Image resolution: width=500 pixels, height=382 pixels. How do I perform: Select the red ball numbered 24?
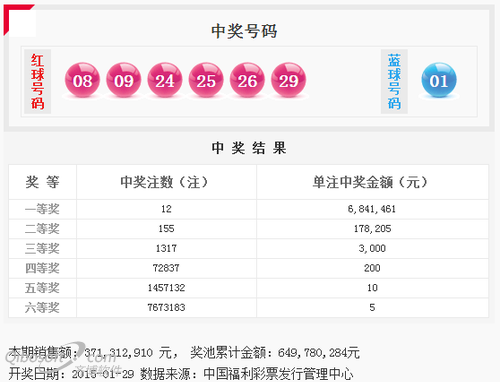(165, 80)
